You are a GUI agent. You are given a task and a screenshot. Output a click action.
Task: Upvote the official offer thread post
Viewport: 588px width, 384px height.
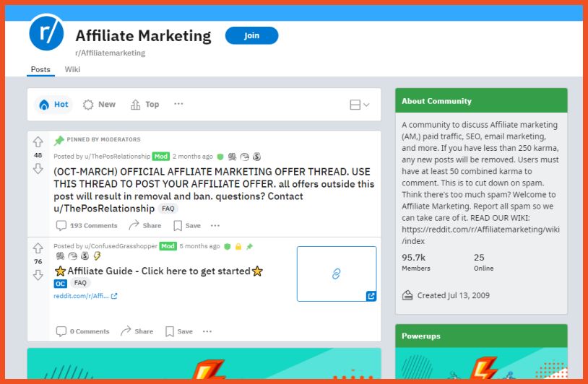tap(38, 142)
